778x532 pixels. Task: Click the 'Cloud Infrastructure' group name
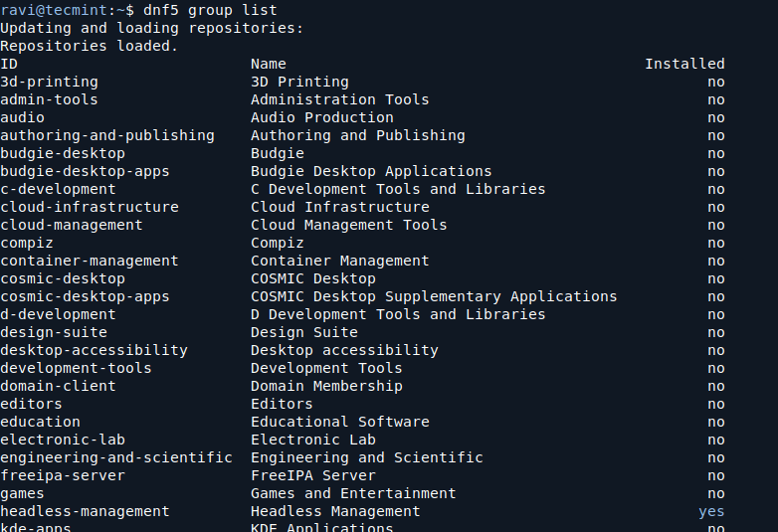339,207
